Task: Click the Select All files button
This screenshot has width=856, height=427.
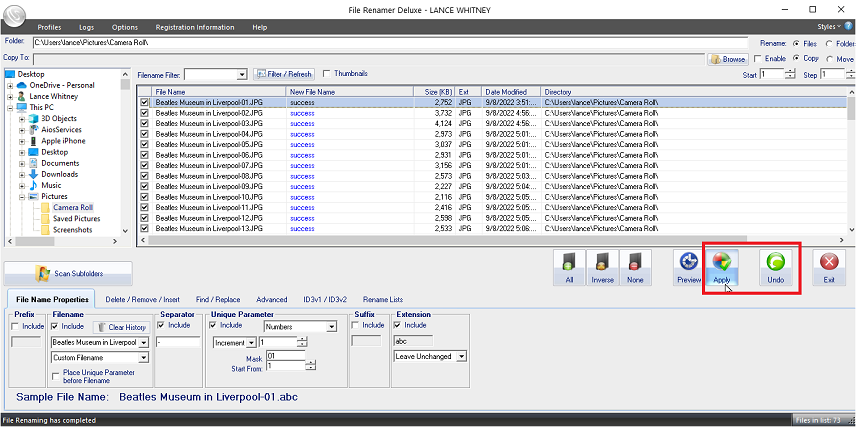Action: 569,268
